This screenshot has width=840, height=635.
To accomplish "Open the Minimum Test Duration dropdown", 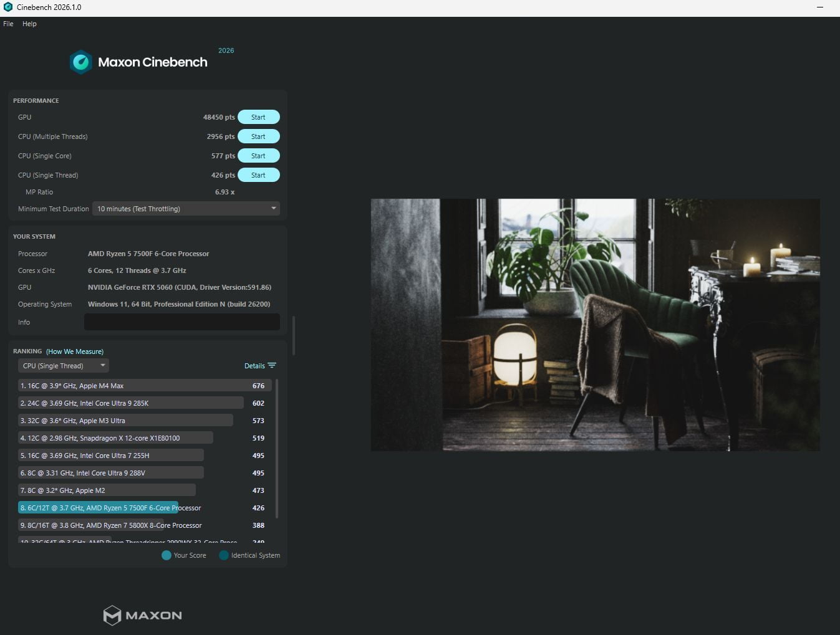I will tap(186, 209).
